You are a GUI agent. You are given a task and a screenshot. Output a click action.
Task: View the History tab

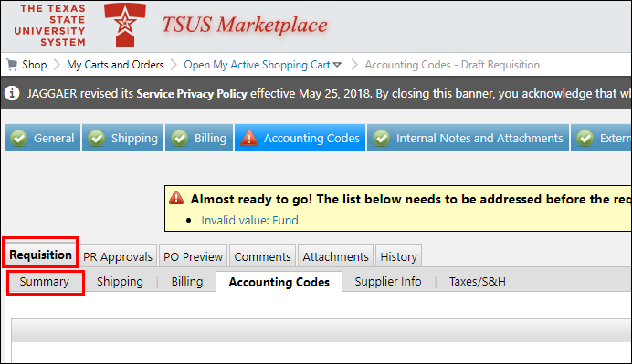[398, 256]
